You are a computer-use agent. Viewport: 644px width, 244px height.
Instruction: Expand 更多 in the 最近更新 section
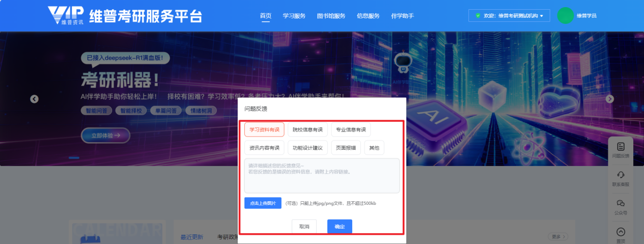point(557,237)
